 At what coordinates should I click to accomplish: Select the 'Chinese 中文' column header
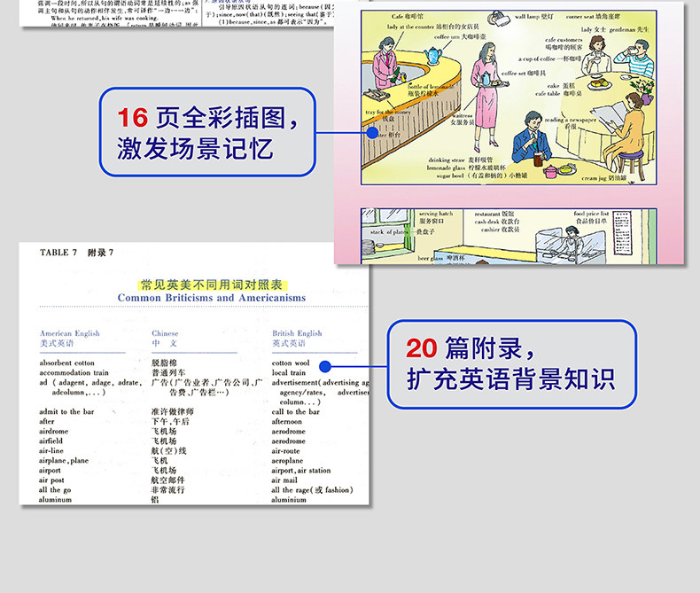(x=165, y=338)
